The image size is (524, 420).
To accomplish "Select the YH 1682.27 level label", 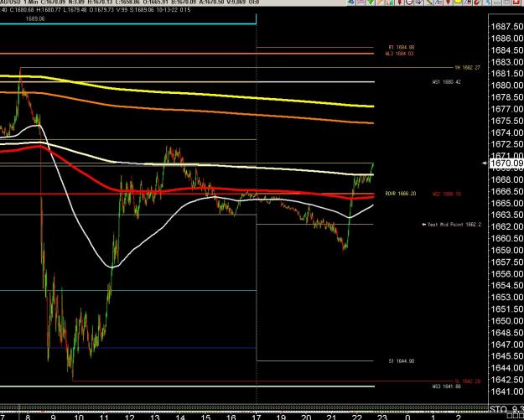I will [467, 68].
